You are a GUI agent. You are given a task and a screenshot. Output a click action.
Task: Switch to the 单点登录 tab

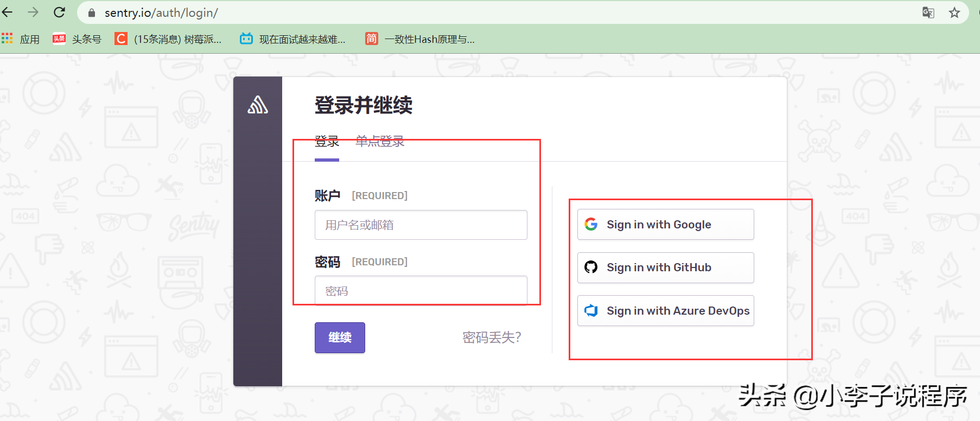(x=380, y=142)
